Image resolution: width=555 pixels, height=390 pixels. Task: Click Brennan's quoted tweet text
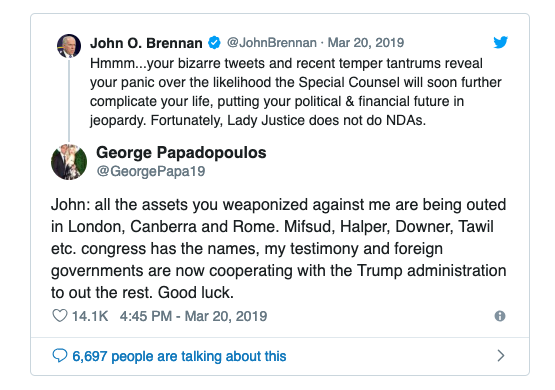(296, 92)
